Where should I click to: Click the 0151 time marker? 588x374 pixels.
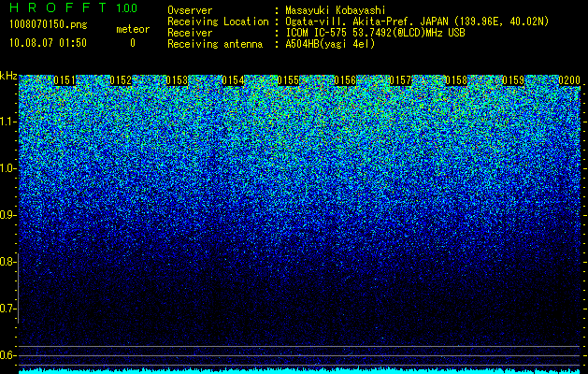click(65, 80)
